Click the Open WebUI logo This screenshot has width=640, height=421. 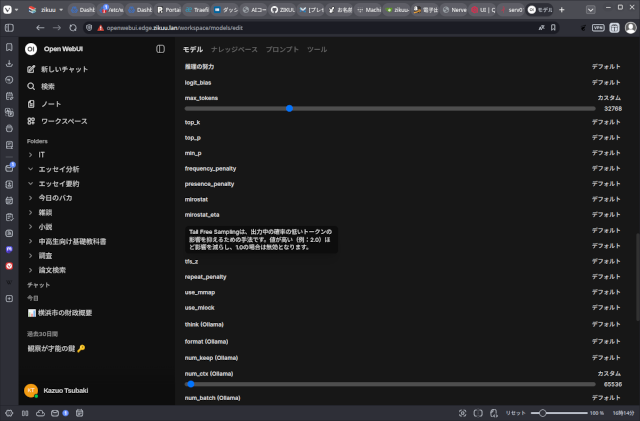(31, 49)
